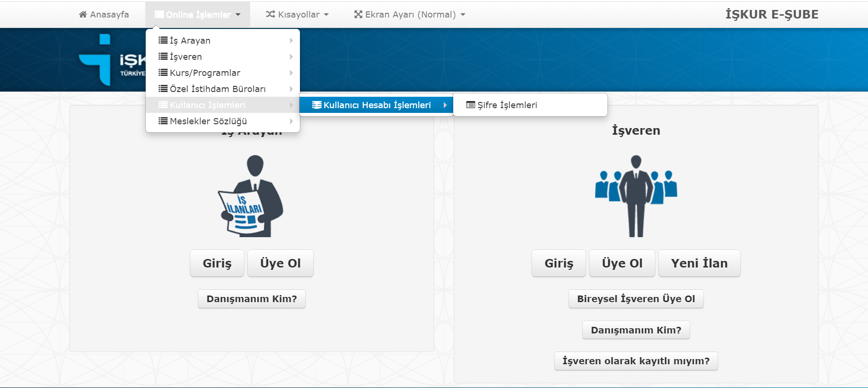Open the Kısayollar dropdown caret
This screenshot has height=388, width=868.
tap(327, 15)
